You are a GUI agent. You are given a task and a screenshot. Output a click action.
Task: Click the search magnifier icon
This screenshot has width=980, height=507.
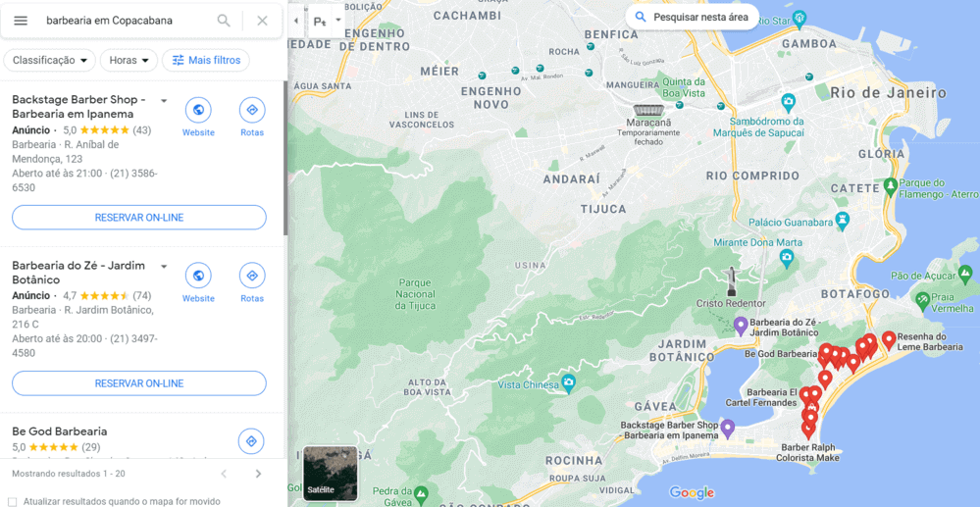pyautogui.click(x=224, y=21)
